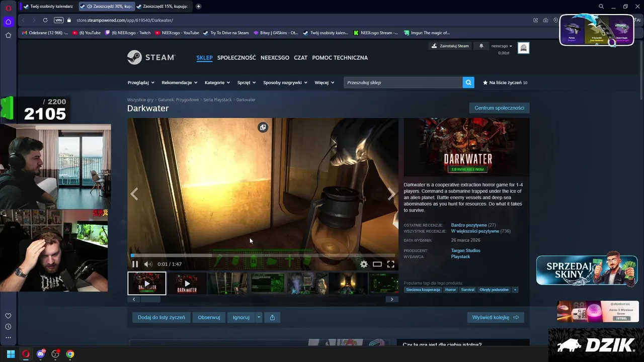Enter fullscreen on the trailer video

[390, 264]
